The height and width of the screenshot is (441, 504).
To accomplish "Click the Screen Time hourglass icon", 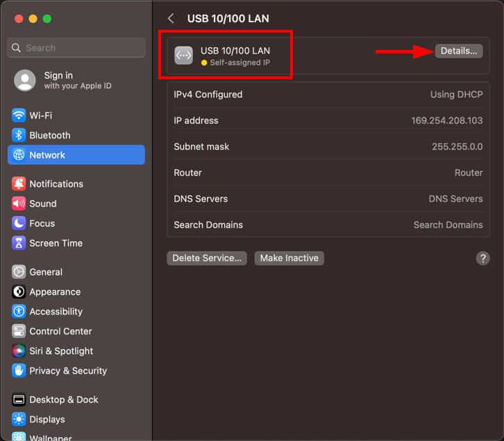I will click(19, 243).
